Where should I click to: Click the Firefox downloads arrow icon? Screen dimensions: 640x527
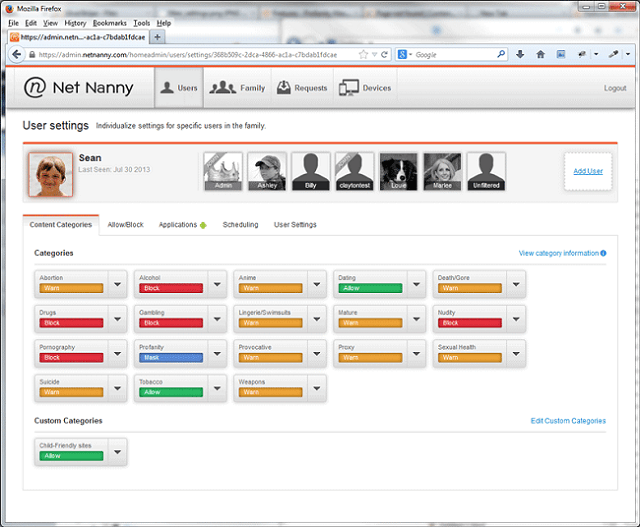click(519, 54)
